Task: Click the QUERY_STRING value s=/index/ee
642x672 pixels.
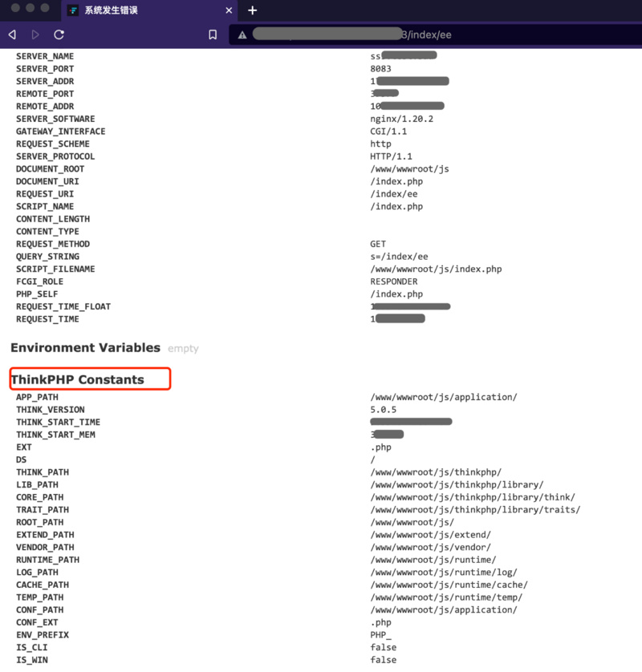Action: [x=399, y=257]
